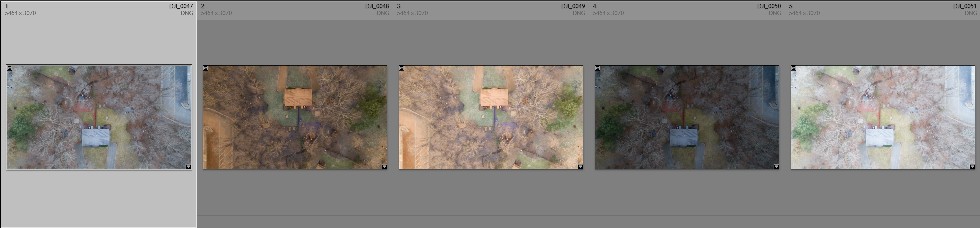The height and width of the screenshot is (228, 980).
Task: Click the bottom-corner badge on DJI_0050 thumbnail
Action: point(776,166)
